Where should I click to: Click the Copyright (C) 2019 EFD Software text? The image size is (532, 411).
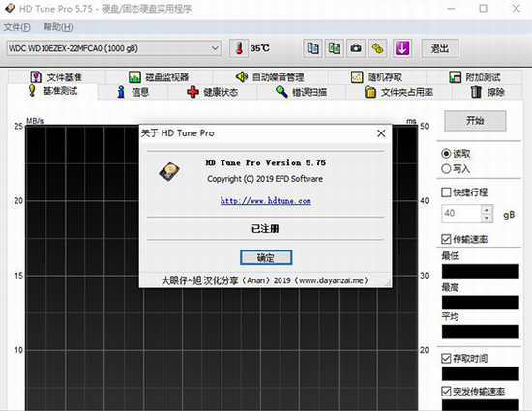point(265,179)
